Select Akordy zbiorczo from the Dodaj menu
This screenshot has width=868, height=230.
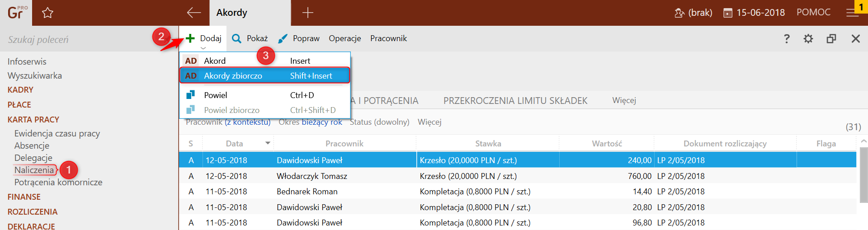click(x=265, y=75)
